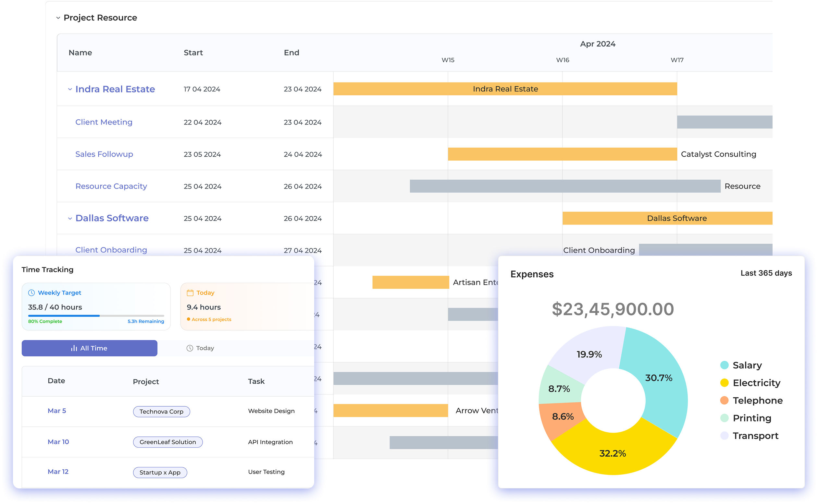Image resolution: width=818 pixels, height=504 pixels.
Task: Click the clock icon on the Today tab
Action: 189,348
